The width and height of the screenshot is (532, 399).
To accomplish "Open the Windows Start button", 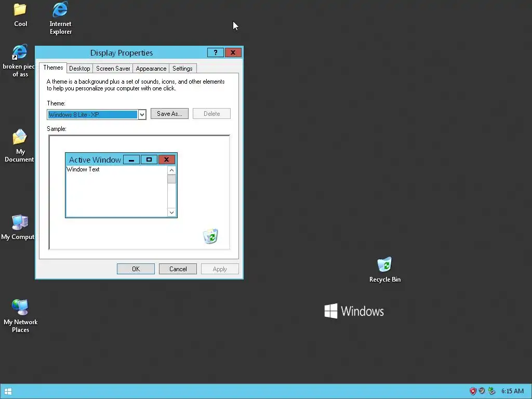I will [8, 391].
